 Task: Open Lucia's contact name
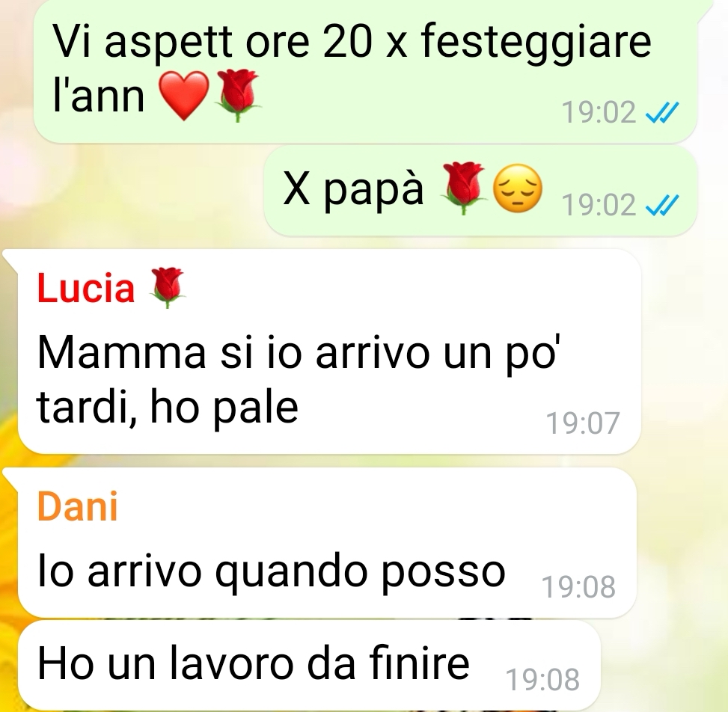(86, 288)
